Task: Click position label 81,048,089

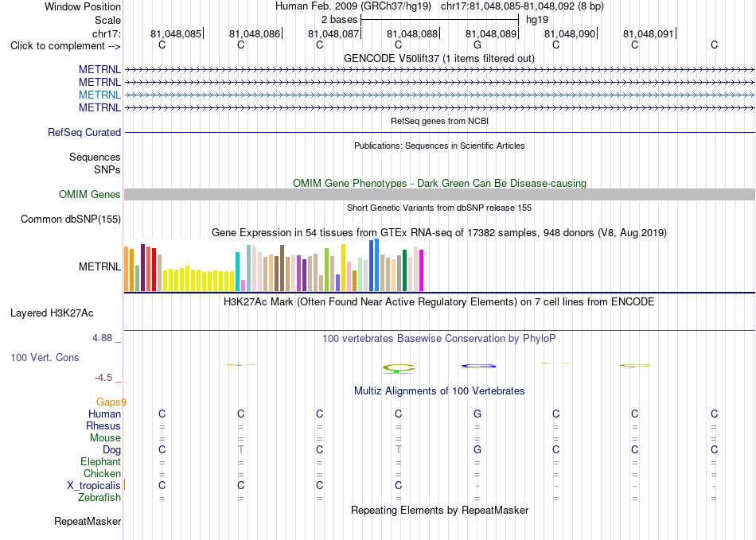Action: click(x=491, y=33)
